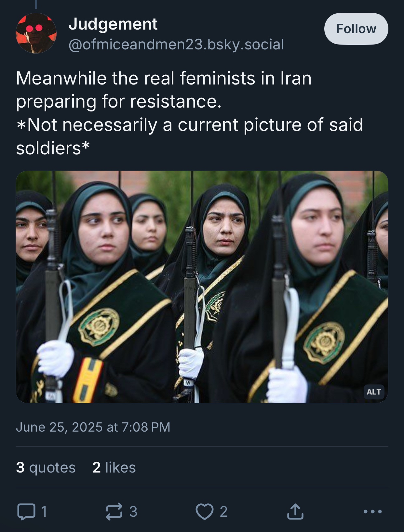View the 2 likes list
The image size is (404, 532).
(x=114, y=467)
